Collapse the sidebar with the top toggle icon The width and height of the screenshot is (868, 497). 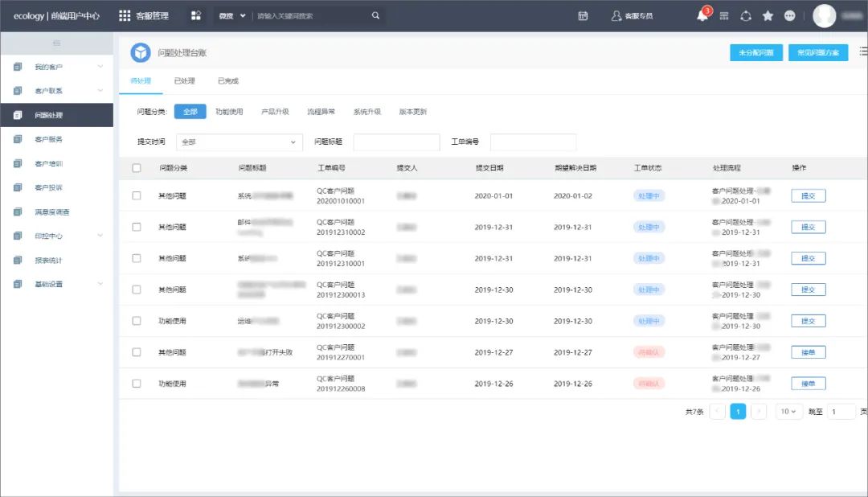pyautogui.click(x=56, y=43)
